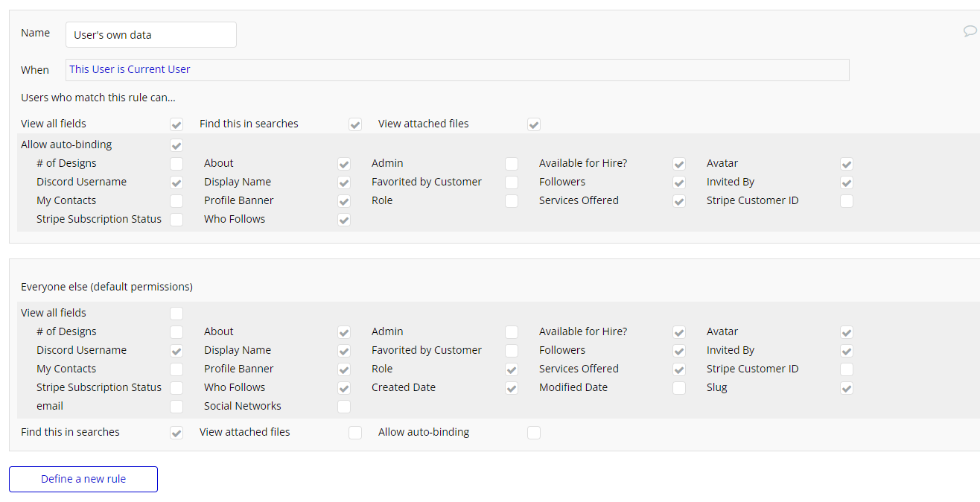Enable "View attached files" for Everyone else
Screen dimensions: 980x502
(x=355, y=433)
